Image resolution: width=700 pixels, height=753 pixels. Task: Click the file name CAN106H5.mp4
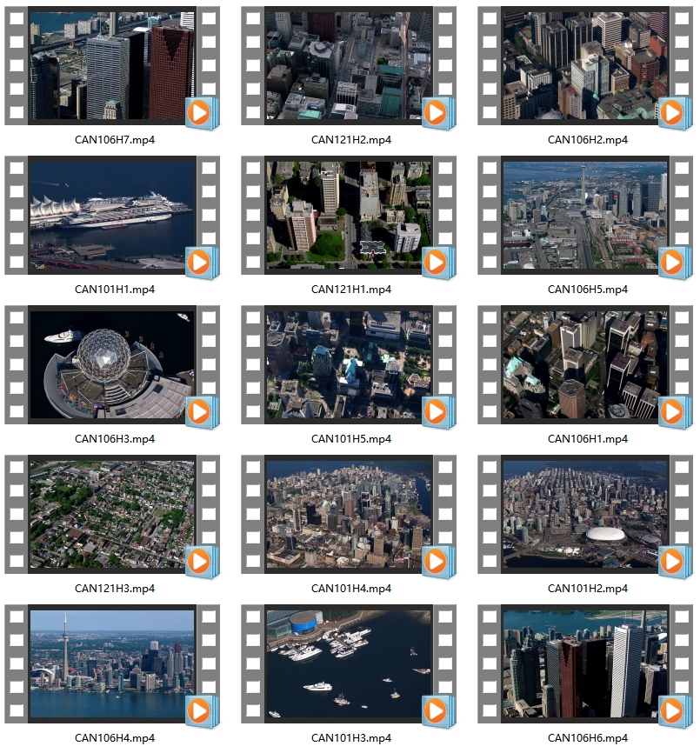click(588, 289)
